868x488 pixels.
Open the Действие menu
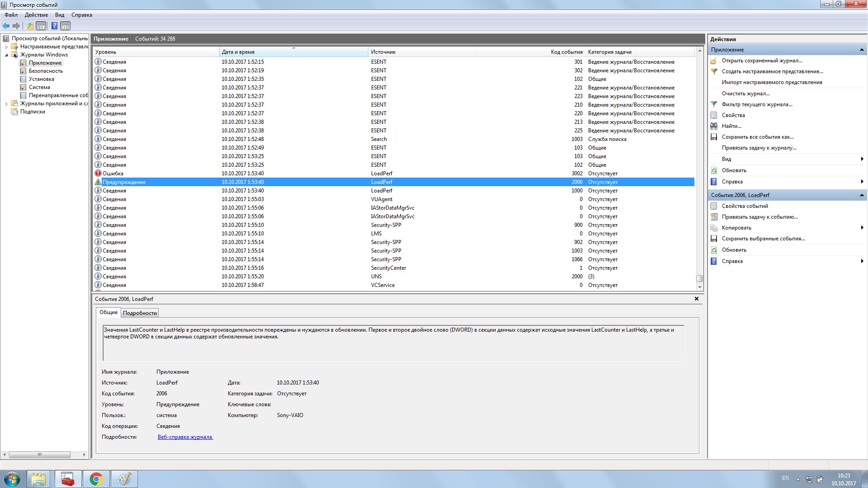[x=36, y=15]
